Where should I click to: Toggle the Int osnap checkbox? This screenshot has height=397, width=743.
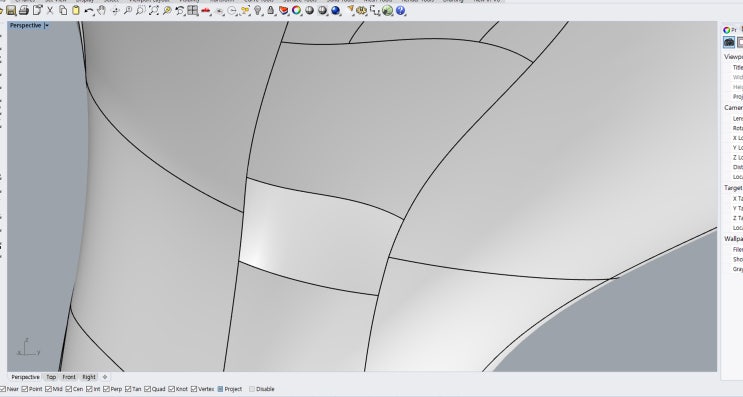pyautogui.click(x=89, y=389)
